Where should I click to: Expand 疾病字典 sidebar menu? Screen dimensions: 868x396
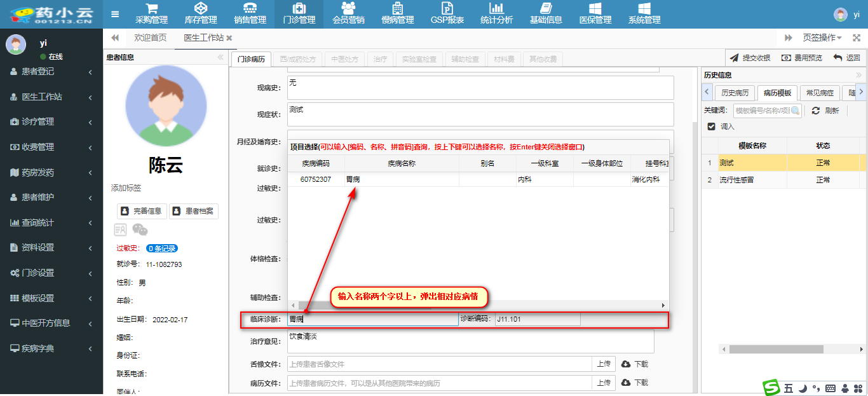(x=51, y=348)
